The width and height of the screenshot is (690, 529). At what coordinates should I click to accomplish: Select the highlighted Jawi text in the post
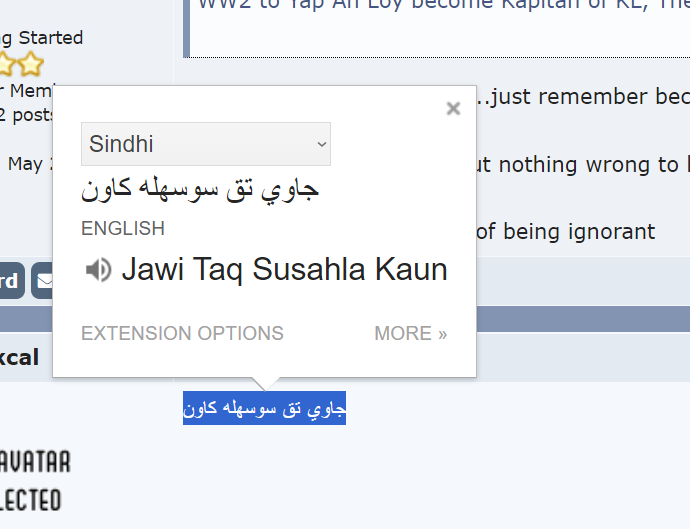pyautogui.click(x=264, y=408)
